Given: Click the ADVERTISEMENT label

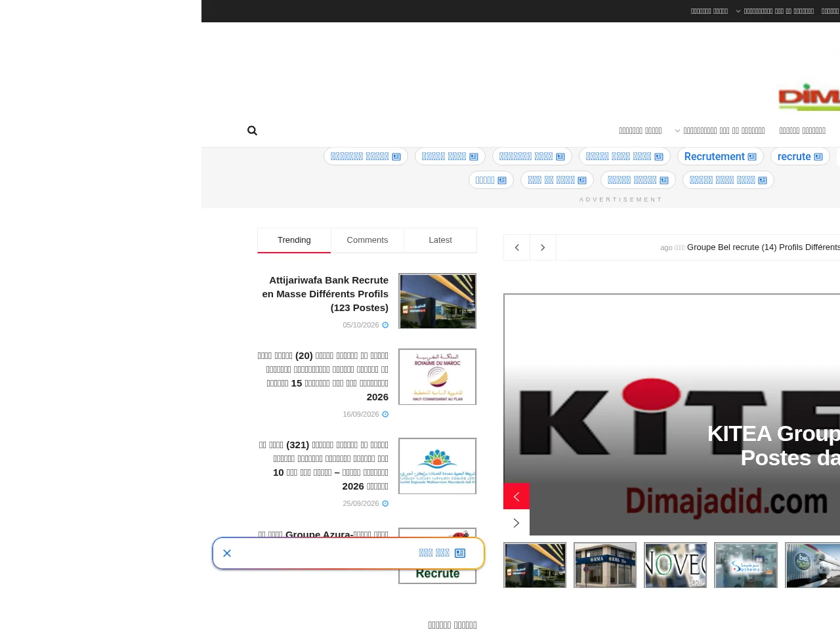Looking at the screenshot, I should click(621, 199).
